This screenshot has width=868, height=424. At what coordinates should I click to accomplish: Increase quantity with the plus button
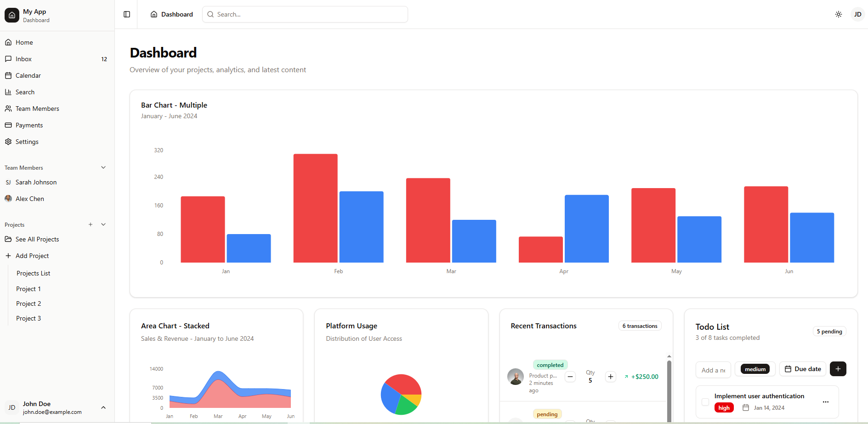click(611, 377)
